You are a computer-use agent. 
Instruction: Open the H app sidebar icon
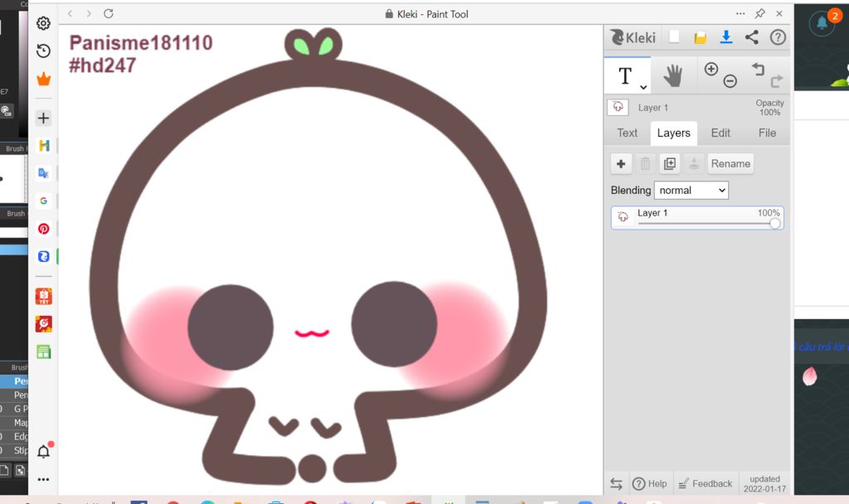pos(43,146)
